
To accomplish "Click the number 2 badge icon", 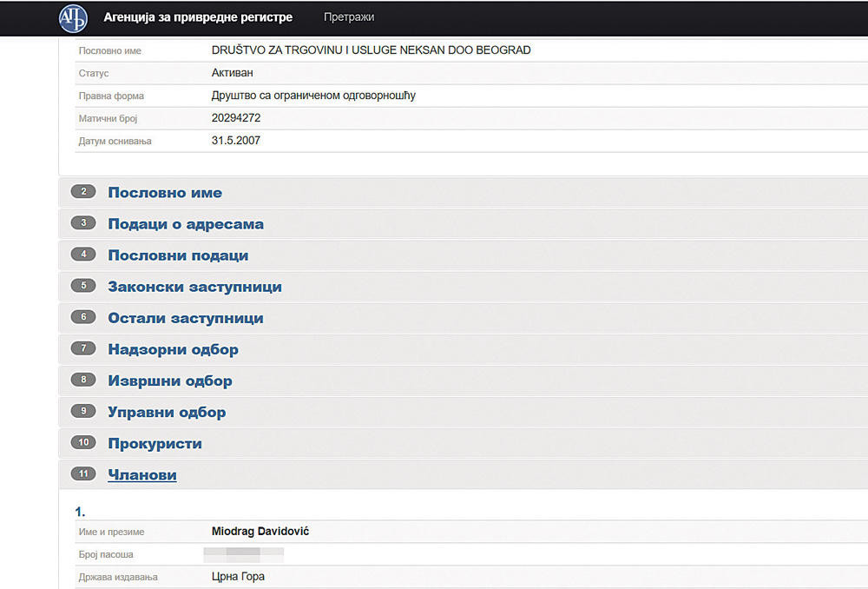I will (83, 192).
